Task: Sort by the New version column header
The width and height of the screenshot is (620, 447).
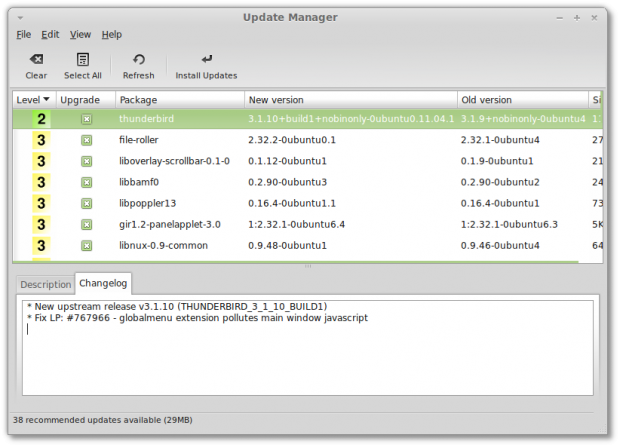Action: coord(351,100)
